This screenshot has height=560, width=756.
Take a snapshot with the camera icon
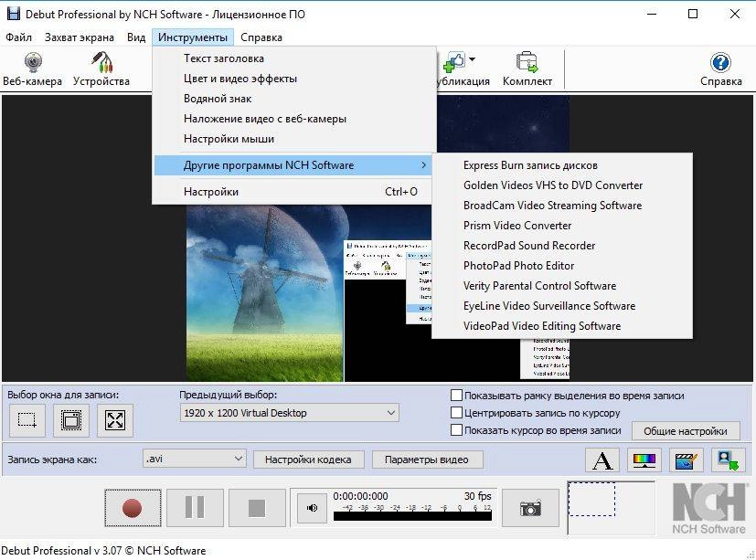tap(530, 508)
